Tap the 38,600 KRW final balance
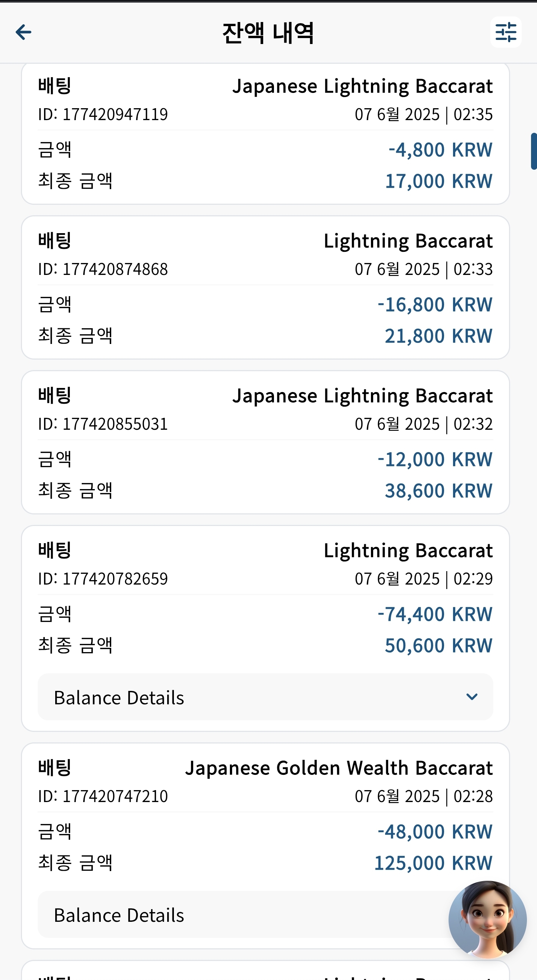 pos(439,491)
